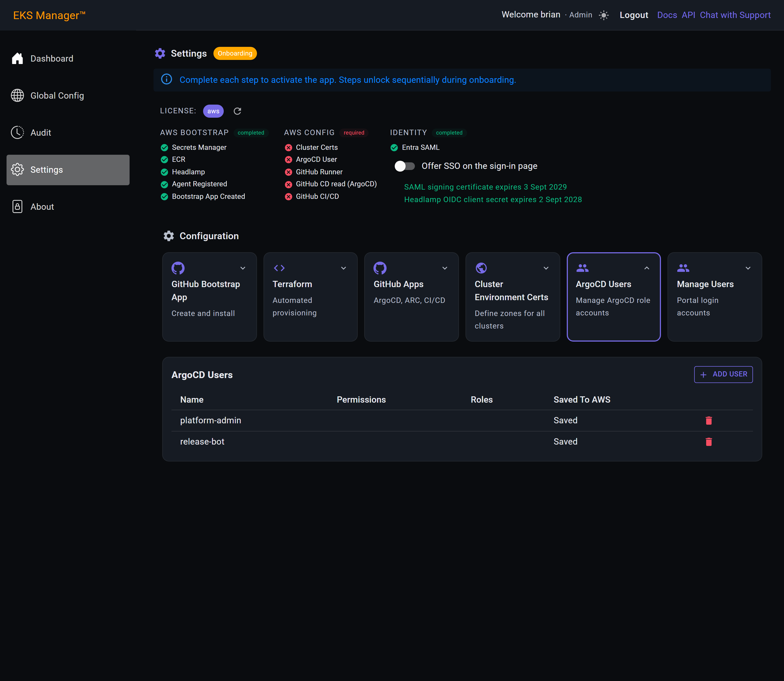Click the ECR status item
This screenshot has width=784, height=681.
(173, 160)
